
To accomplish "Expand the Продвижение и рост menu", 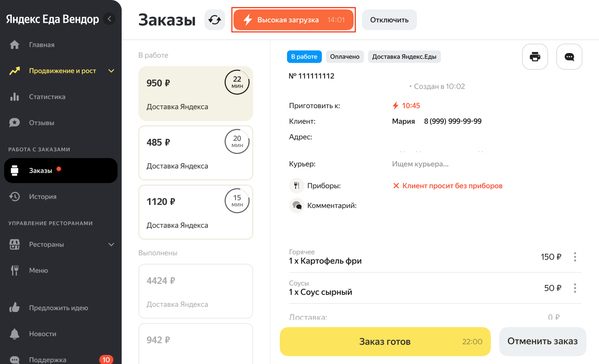I will [111, 71].
